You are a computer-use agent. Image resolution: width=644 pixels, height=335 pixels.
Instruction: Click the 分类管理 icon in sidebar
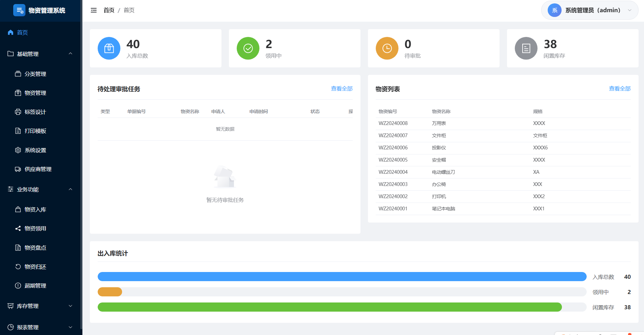tap(18, 74)
